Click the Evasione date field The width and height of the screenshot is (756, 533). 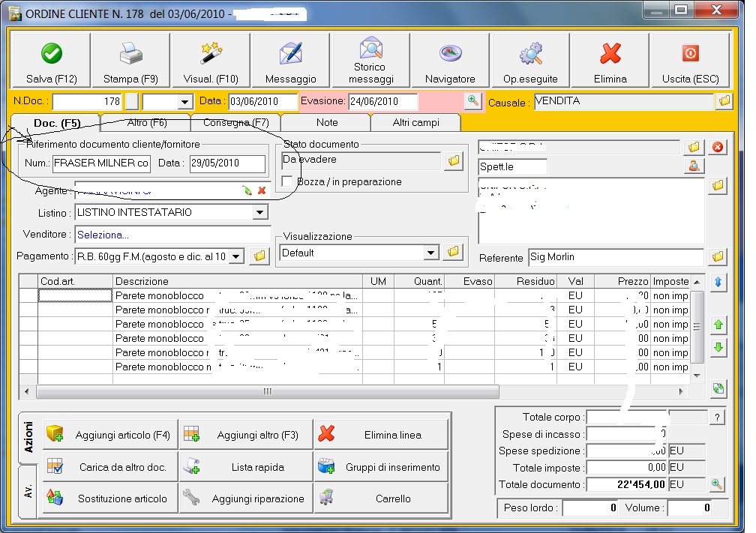[x=382, y=101]
